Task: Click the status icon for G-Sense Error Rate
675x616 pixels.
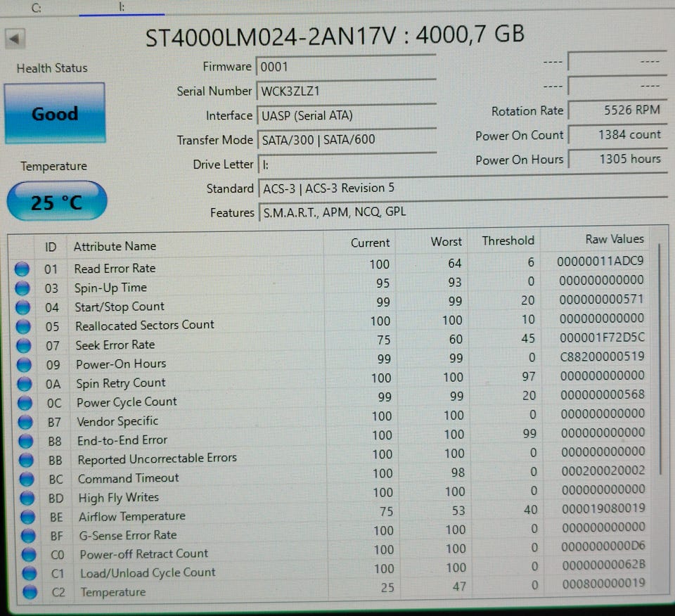Action: [28, 536]
